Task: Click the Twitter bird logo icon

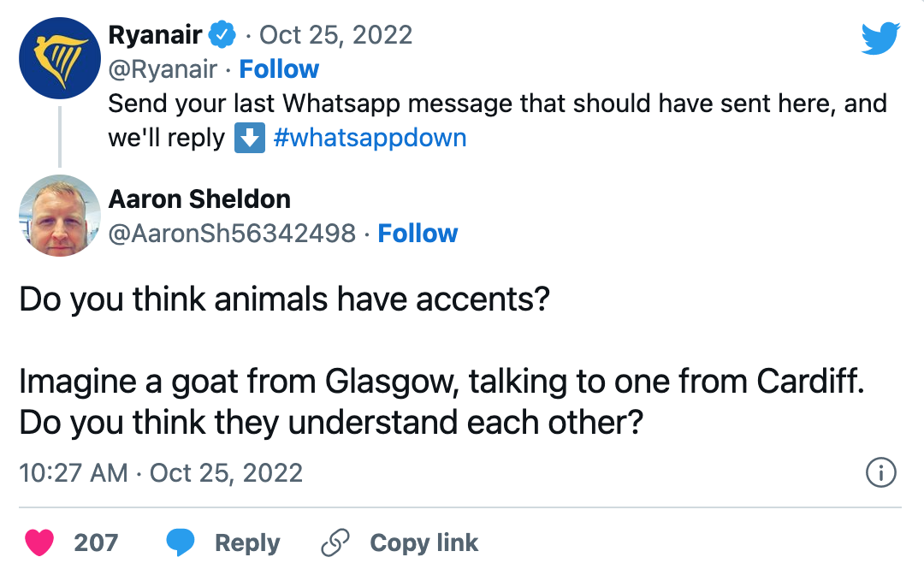Action: point(880,39)
